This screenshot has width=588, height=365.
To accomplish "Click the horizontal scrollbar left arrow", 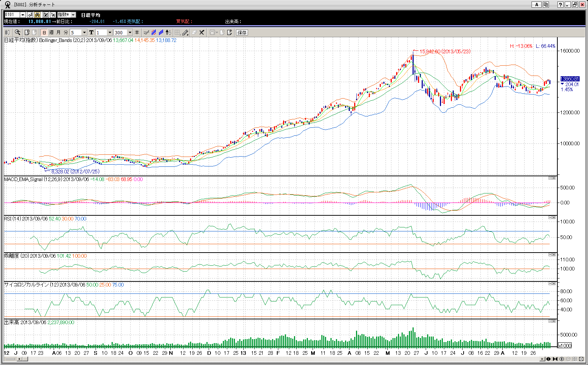I will (19, 359).
